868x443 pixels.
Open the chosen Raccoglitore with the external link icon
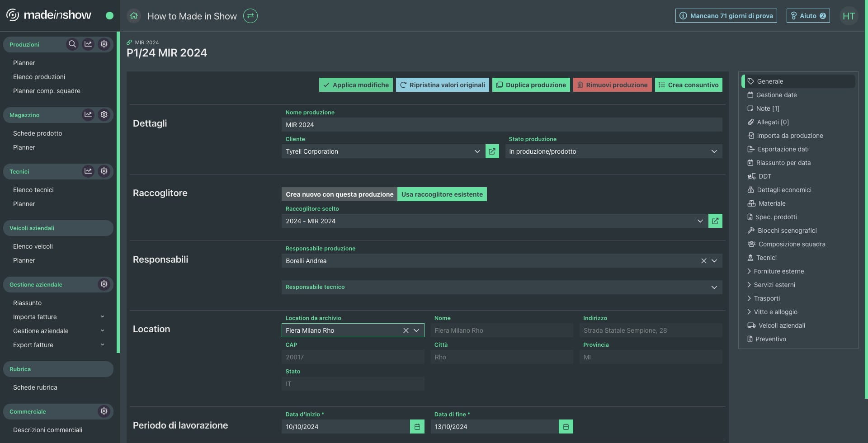pos(715,221)
